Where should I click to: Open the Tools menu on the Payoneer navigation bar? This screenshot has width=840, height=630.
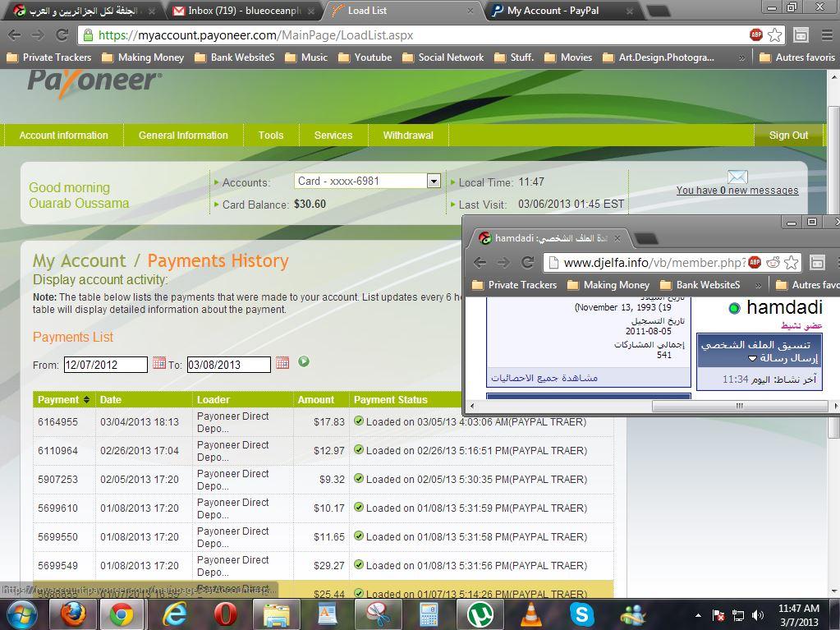pos(270,136)
